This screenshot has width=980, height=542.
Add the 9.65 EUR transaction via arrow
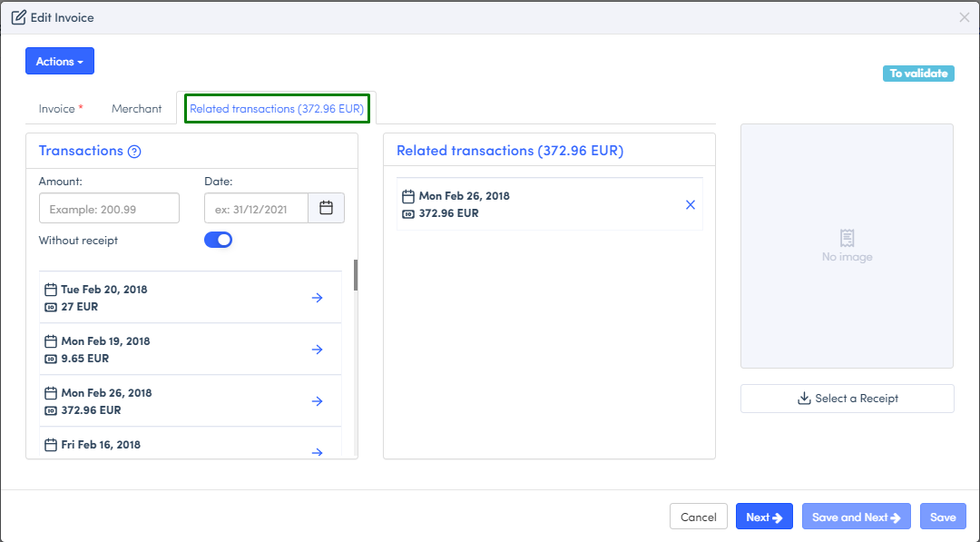[x=317, y=350]
